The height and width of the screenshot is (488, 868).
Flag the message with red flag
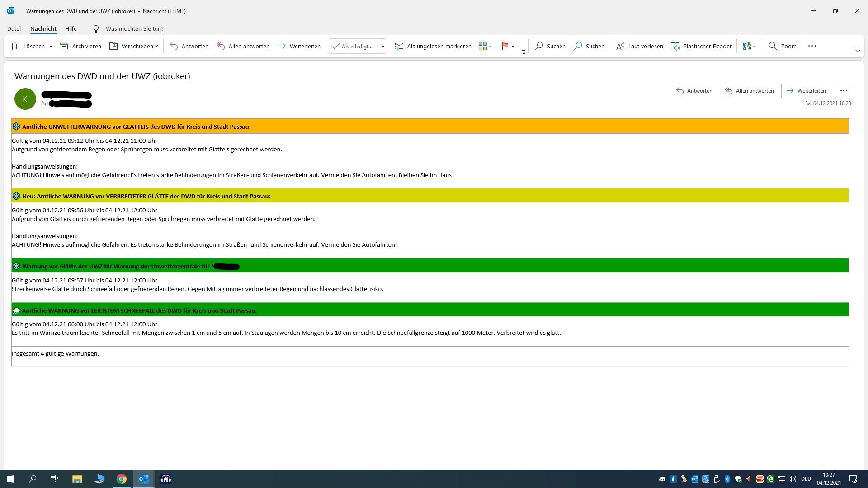pos(505,46)
